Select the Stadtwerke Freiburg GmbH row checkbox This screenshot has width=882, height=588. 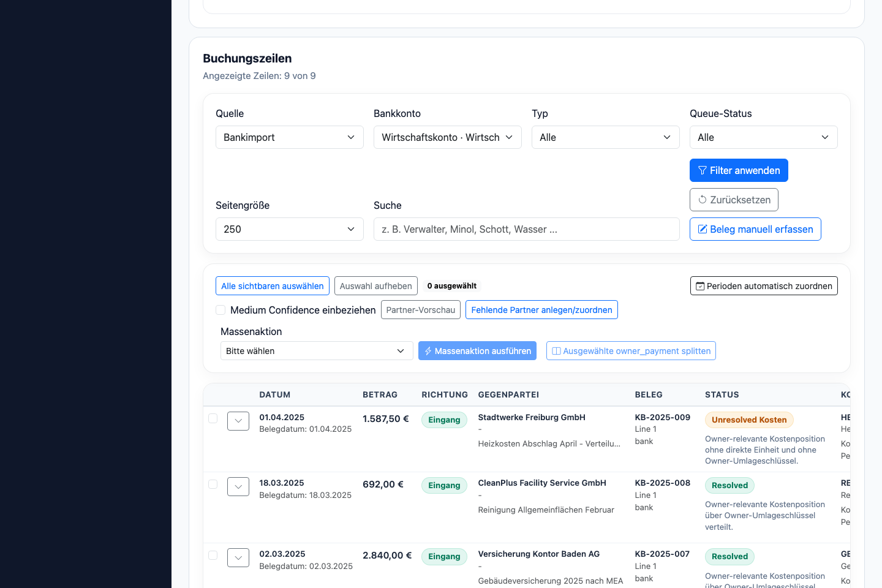pyautogui.click(x=213, y=418)
